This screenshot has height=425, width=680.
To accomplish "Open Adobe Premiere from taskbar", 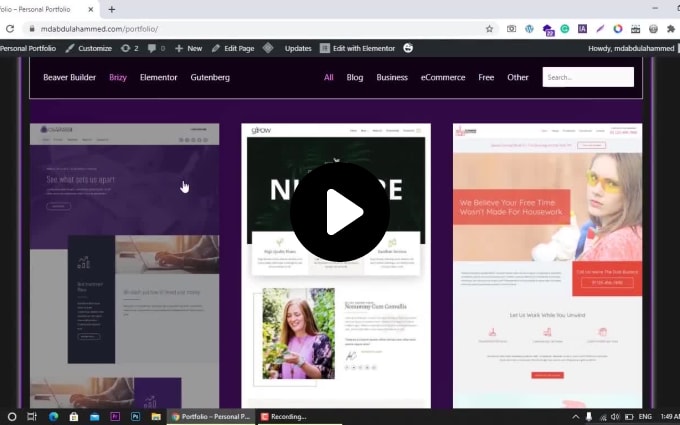I will click(x=115, y=416).
